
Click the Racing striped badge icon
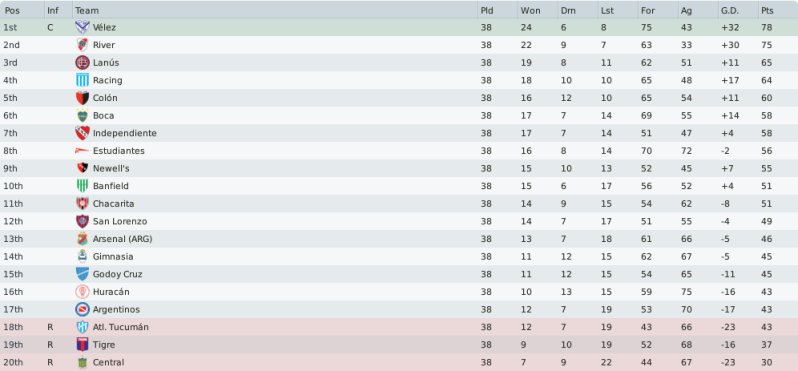(82, 80)
